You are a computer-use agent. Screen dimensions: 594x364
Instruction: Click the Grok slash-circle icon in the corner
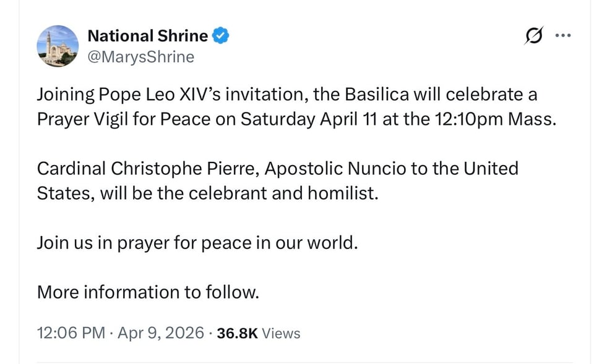point(534,35)
